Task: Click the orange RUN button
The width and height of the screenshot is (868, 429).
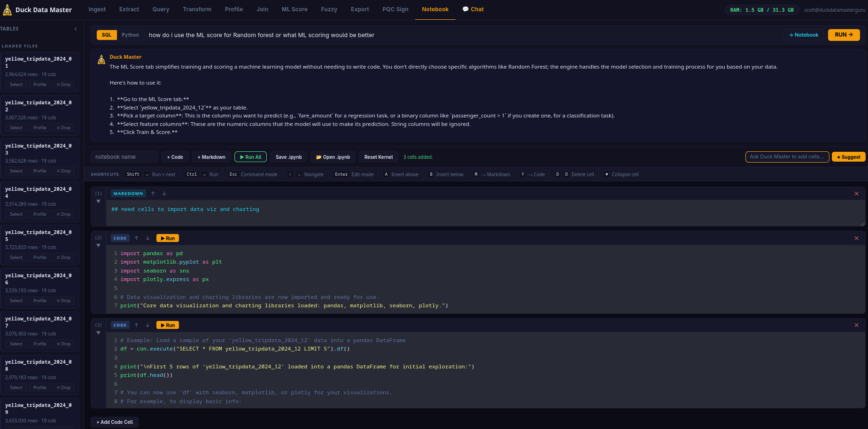Action: [x=844, y=35]
